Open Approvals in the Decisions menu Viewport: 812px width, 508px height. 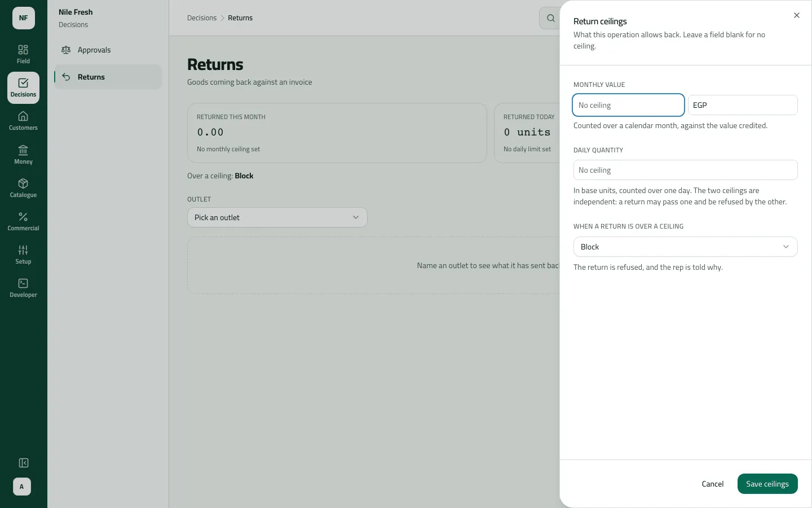(x=108, y=50)
